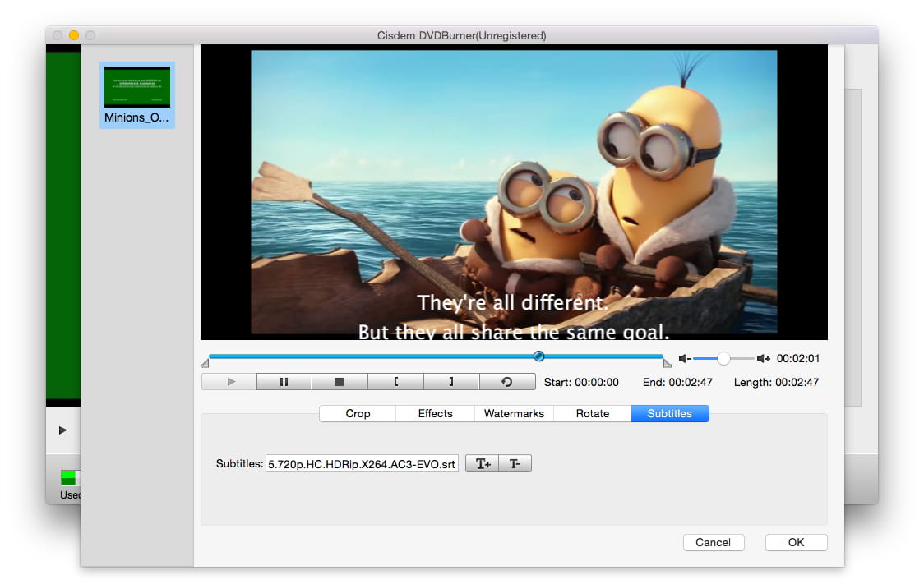
Task: Click the volume down speaker icon
Action: [x=684, y=358]
